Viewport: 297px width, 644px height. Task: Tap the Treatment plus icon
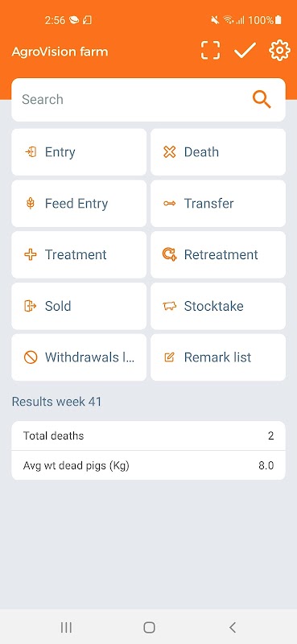[x=31, y=254]
